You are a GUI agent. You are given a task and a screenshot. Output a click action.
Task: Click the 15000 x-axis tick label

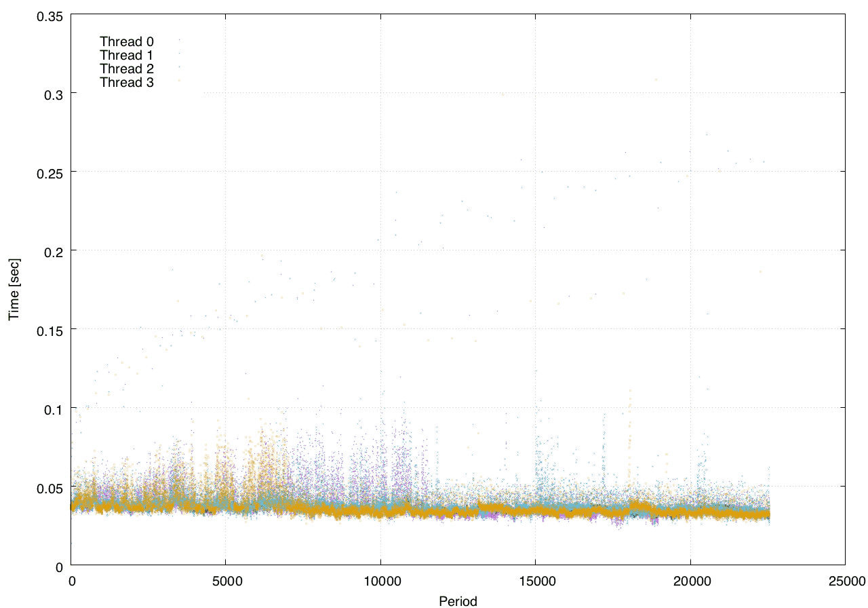tap(535, 581)
